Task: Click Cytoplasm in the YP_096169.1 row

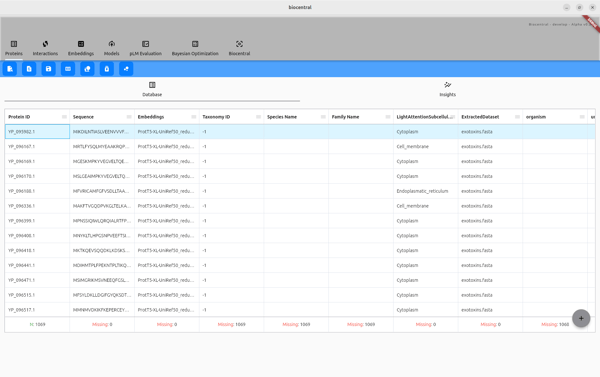Action: 426,162
